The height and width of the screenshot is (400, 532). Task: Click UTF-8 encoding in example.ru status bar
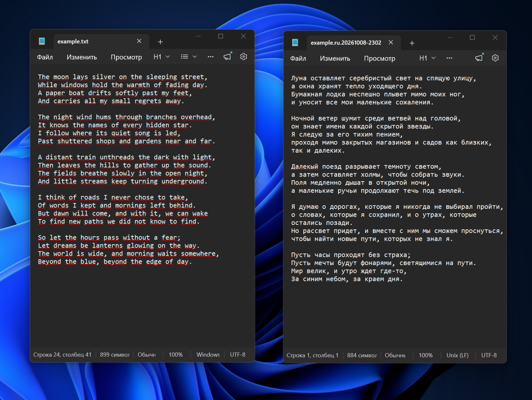tap(489, 355)
